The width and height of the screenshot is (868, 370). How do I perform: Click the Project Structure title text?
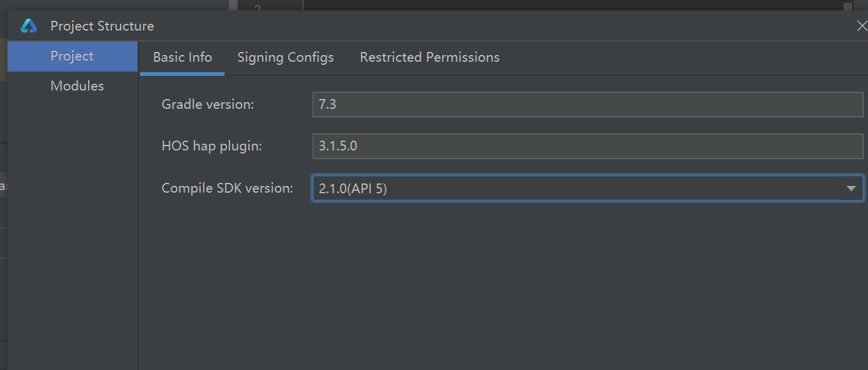pyautogui.click(x=102, y=26)
